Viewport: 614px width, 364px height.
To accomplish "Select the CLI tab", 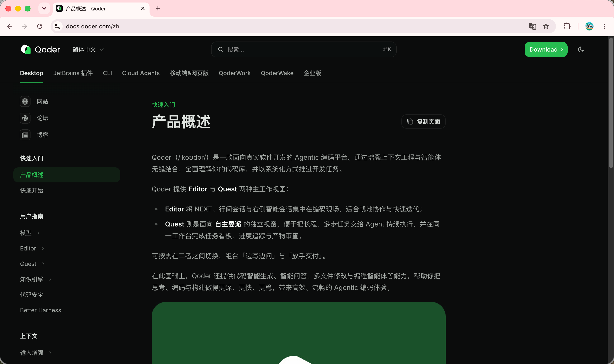I will pos(107,73).
